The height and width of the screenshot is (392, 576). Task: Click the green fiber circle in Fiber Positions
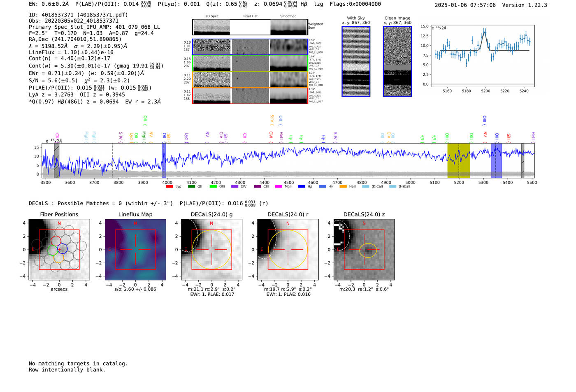[x=52, y=250]
